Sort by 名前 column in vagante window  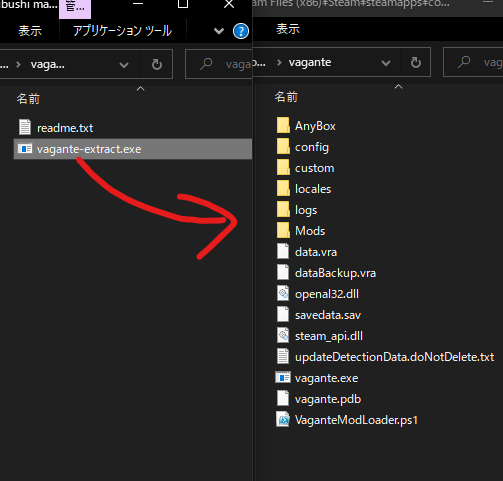click(286, 97)
